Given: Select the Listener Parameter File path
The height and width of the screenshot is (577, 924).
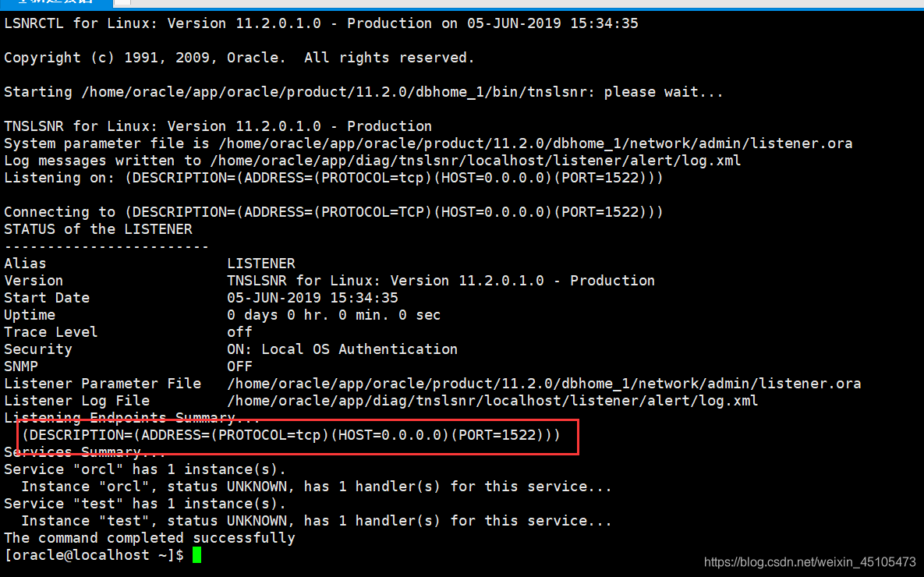Looking at the screenshot, I should 544,383.
